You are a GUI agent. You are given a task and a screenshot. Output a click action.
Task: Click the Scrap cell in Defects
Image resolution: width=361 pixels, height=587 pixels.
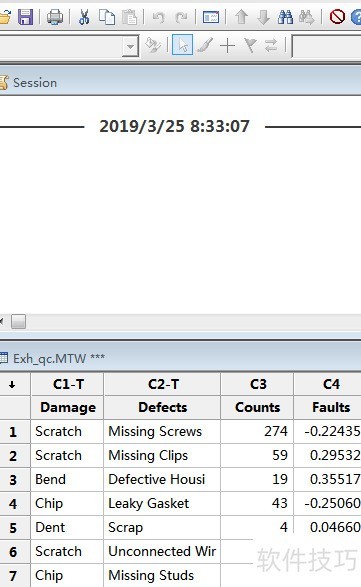[x=163, y=527]
